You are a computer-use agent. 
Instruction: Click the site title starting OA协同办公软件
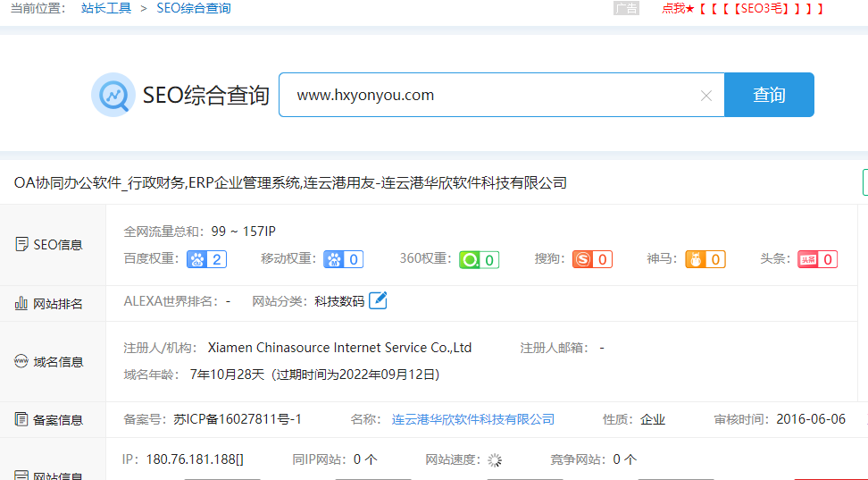coord(290,183)
